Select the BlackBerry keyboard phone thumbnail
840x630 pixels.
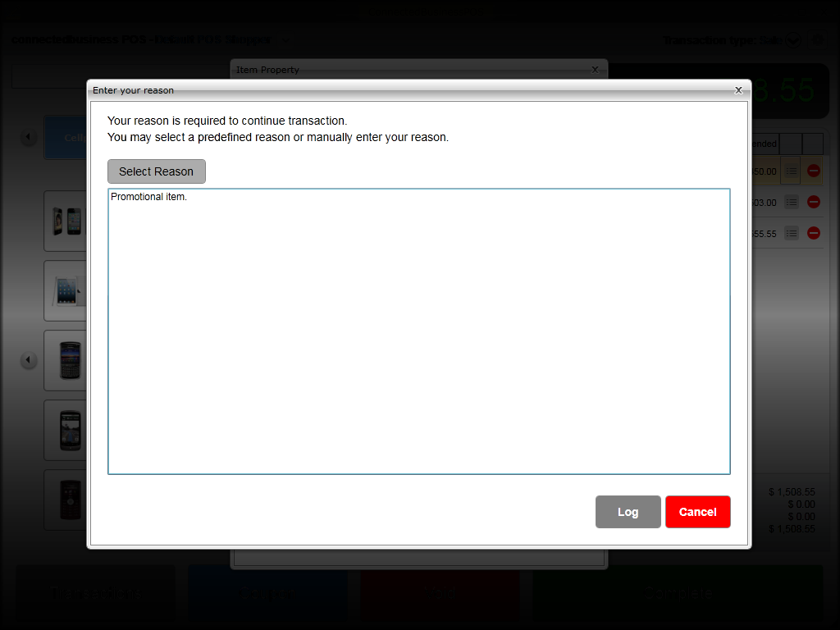pos(66,361)
